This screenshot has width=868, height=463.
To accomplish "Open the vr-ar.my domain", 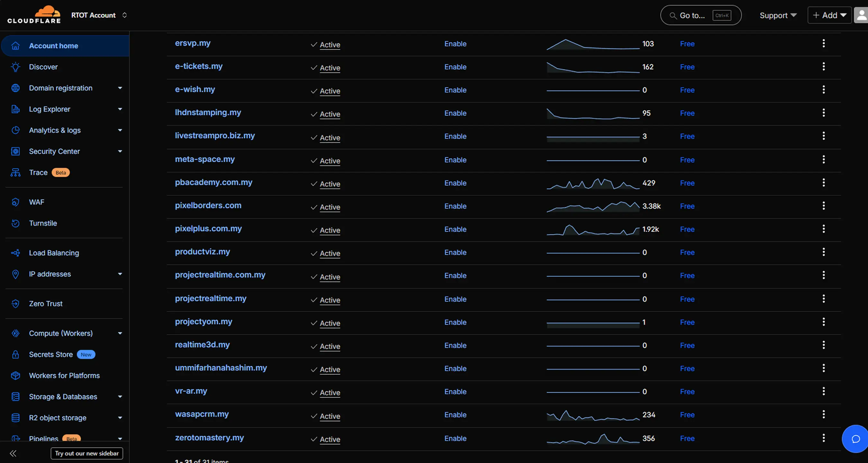I will [x=191, y=391].
